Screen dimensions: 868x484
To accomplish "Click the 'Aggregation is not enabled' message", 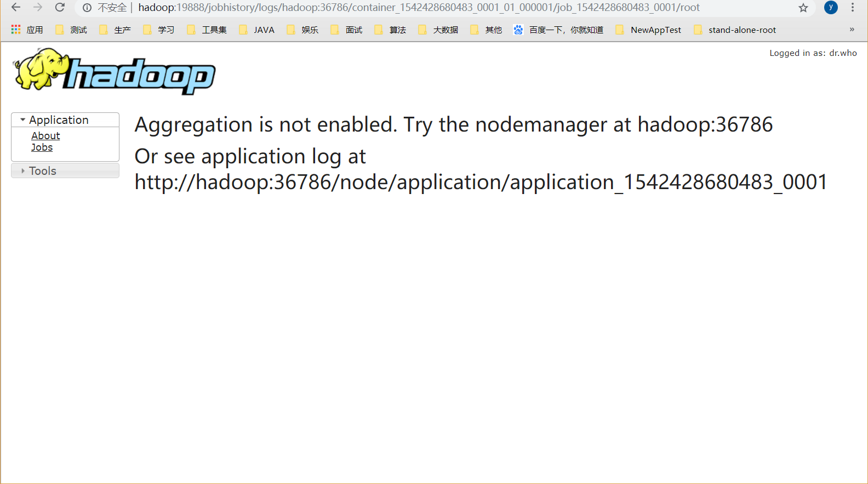I will 454,125.
